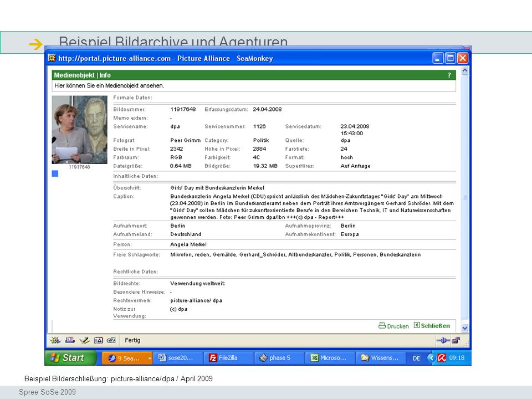Switch to the Microsoft Excel taskbar item
The image size is (532, 399).
329,358
